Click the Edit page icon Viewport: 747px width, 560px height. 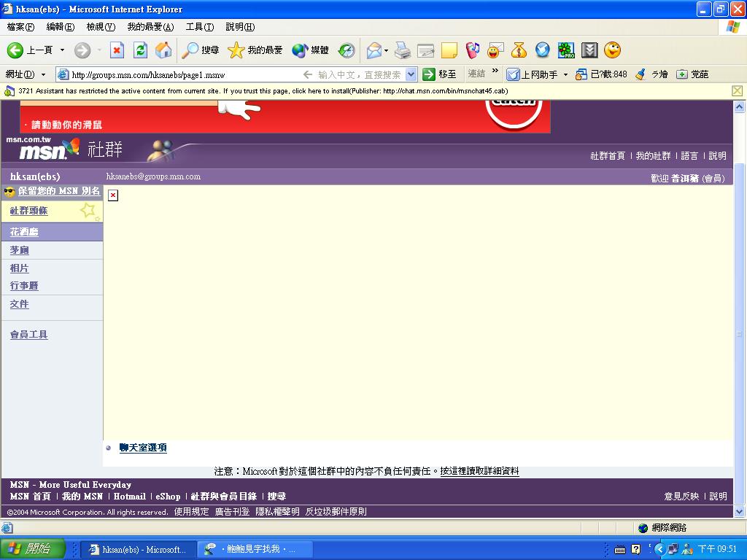pyautogui.click(x=426, y=50)
